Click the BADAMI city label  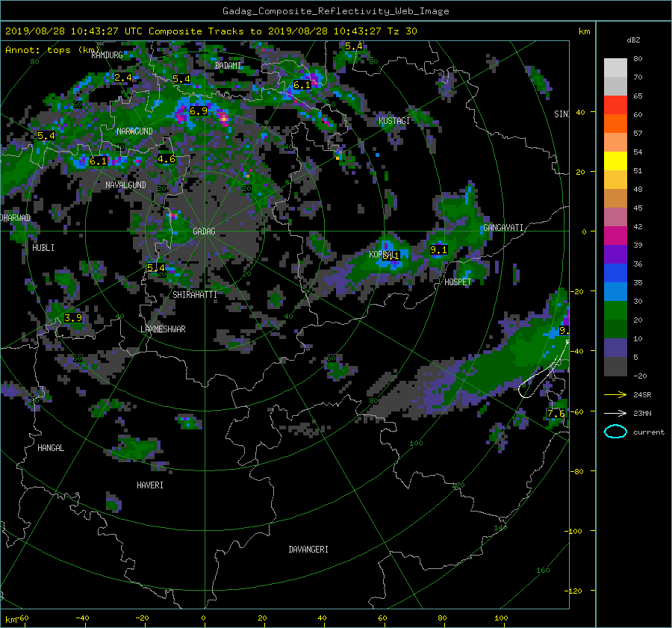228,66
